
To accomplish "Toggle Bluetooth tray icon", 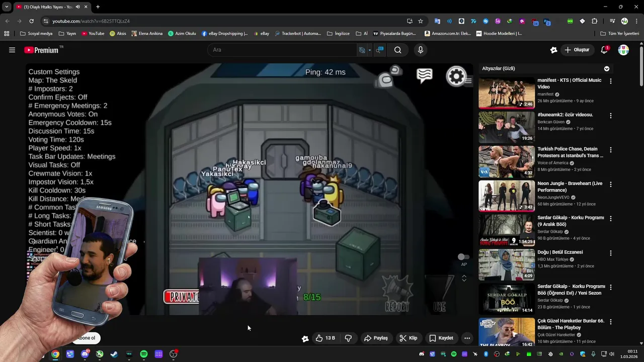I will [x=486, y=354].
